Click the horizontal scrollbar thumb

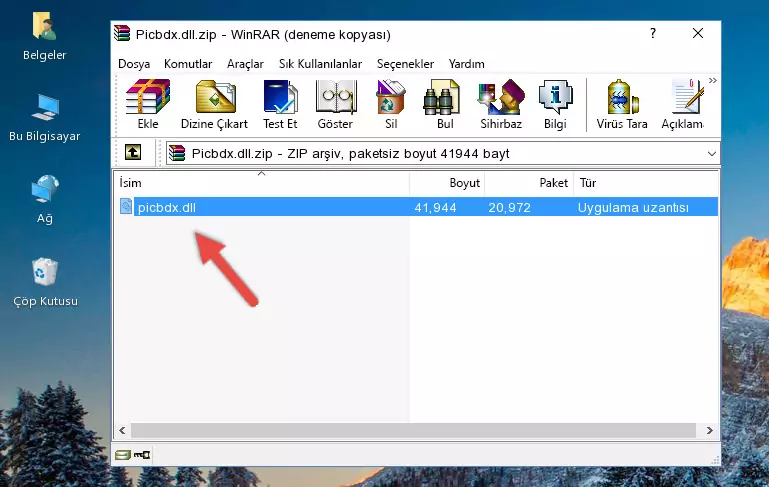click(x=413, y=430)
